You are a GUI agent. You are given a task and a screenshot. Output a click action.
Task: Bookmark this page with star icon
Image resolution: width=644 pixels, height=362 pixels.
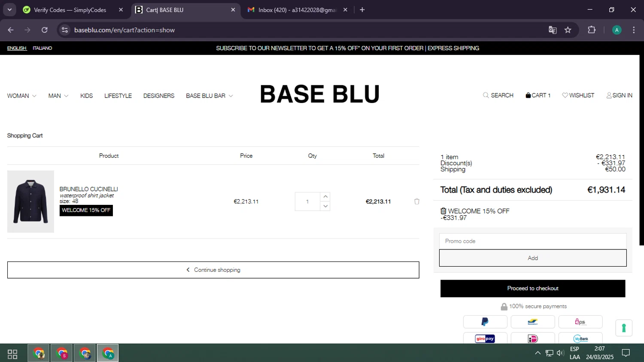tap(568, 30)
